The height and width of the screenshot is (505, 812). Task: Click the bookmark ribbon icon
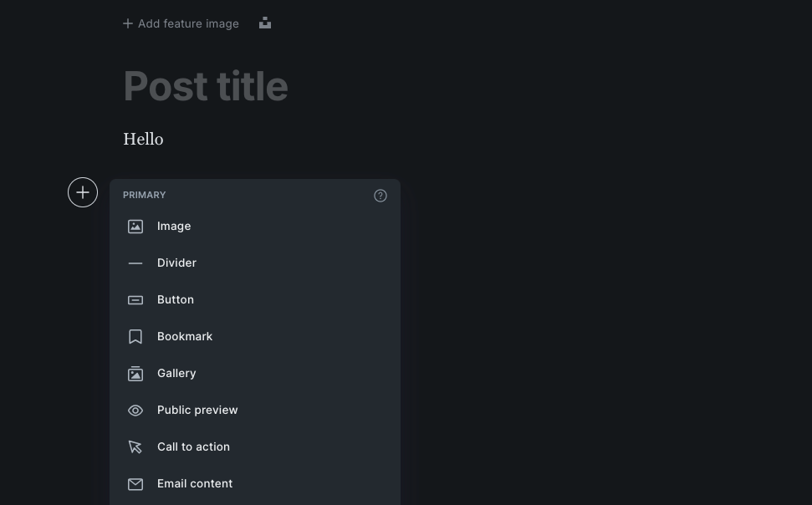click(135, 337)
